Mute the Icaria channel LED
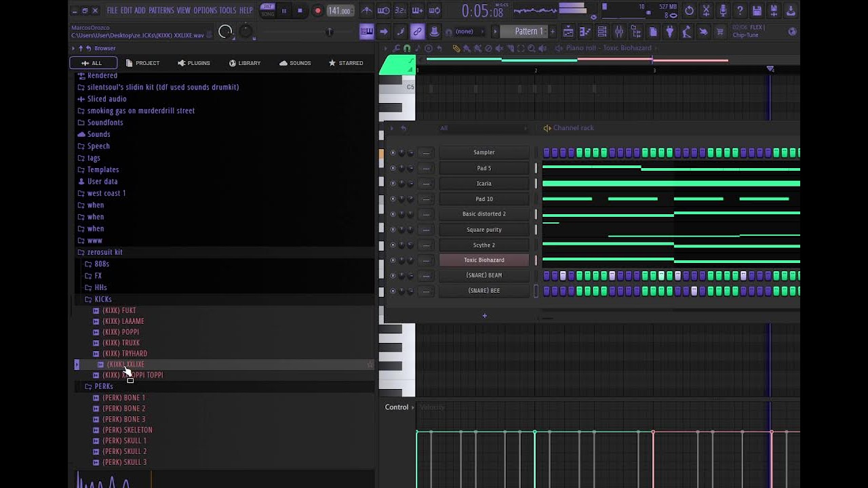Viewport: 868px width, 488px height. pyautogui.click(x=392, y=184)
